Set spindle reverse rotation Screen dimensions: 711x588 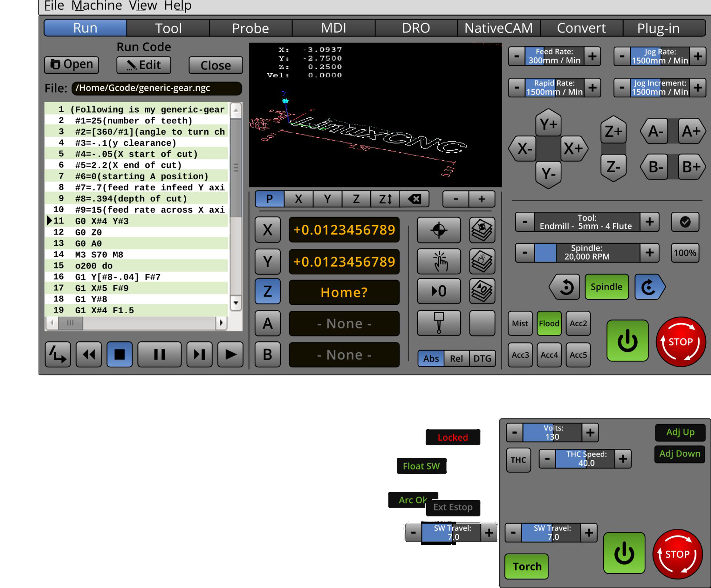565,287
